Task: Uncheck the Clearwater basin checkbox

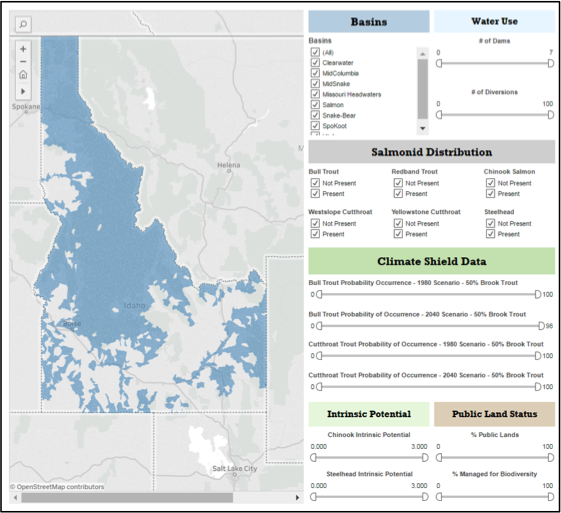Action: [x=315, y=63]
